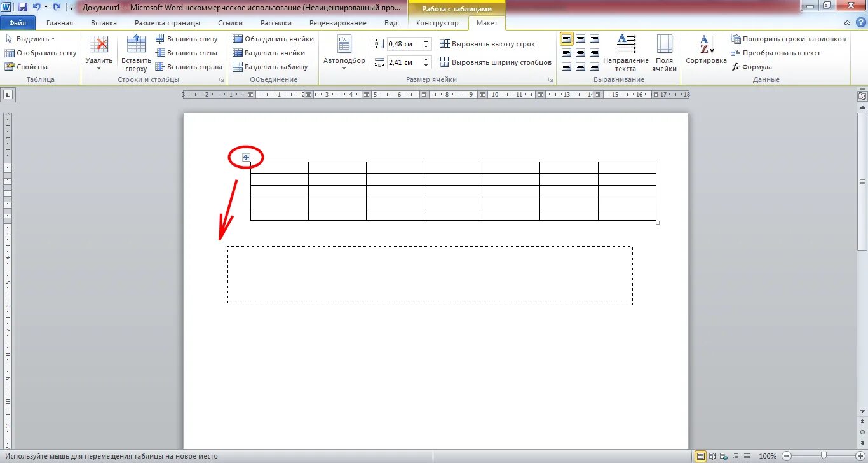Click the row height input field
The height and width of the screenshot is (463, 868).
coord(403,44)
